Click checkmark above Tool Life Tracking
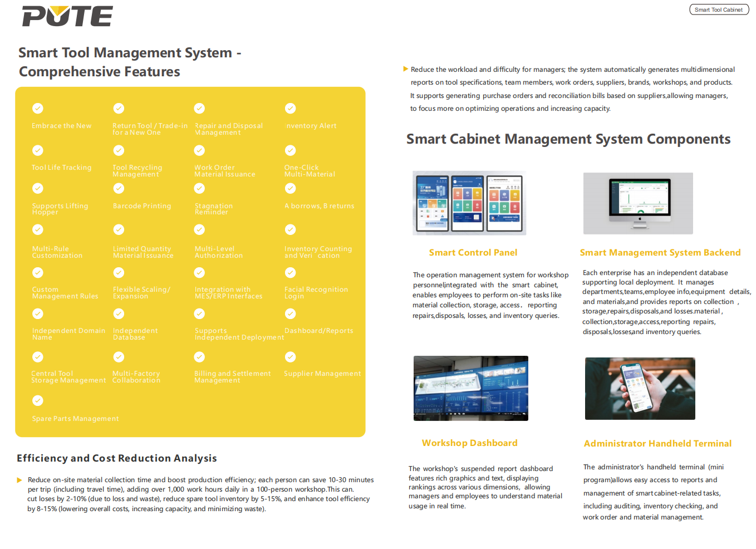The image size is (756, 549). pyautogui.click(x=37, y=150)
